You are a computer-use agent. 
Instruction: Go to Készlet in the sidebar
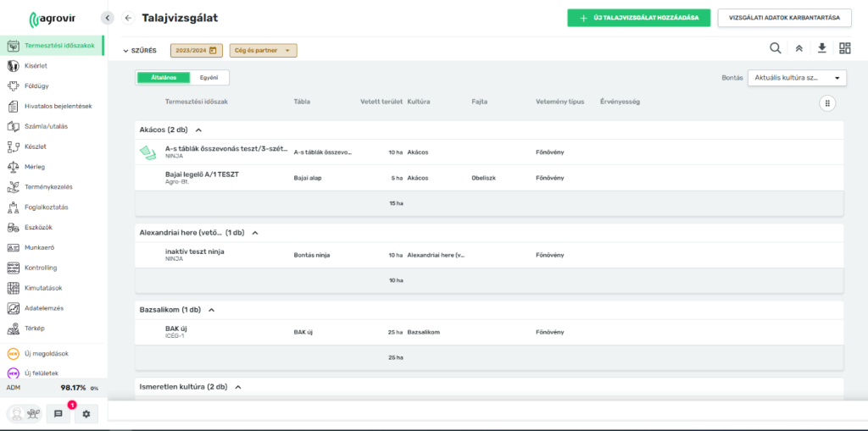click(x=35, y=146)
